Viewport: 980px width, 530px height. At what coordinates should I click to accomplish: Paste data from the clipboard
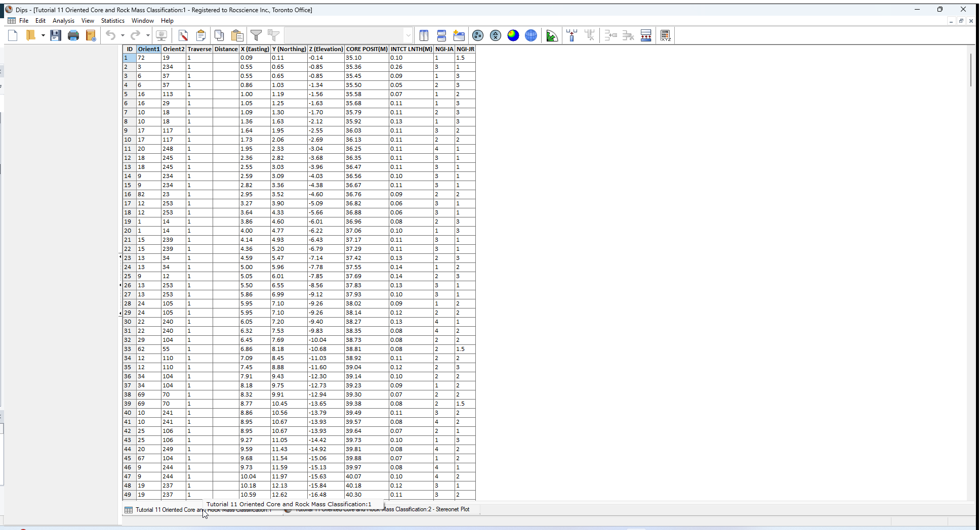point(237,35)
